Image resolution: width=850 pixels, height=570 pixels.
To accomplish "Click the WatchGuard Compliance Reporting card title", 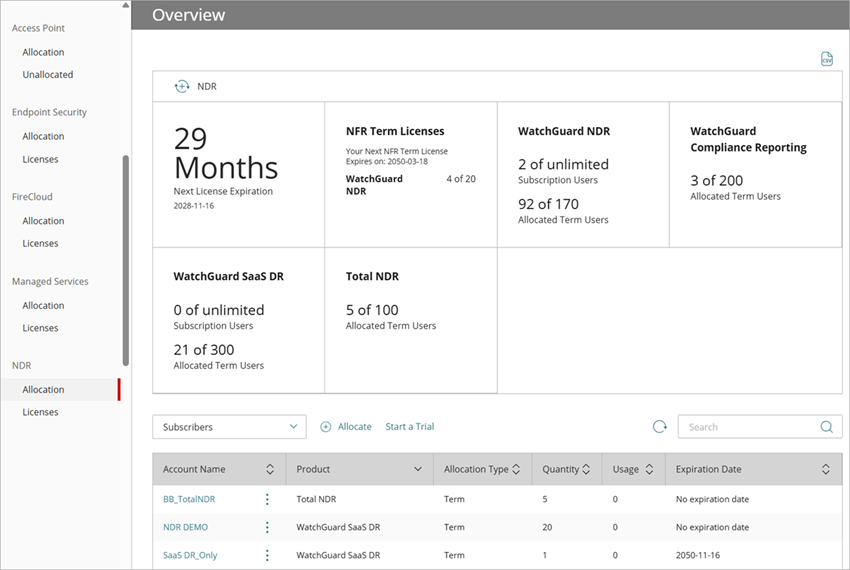I will coord(749,139).
